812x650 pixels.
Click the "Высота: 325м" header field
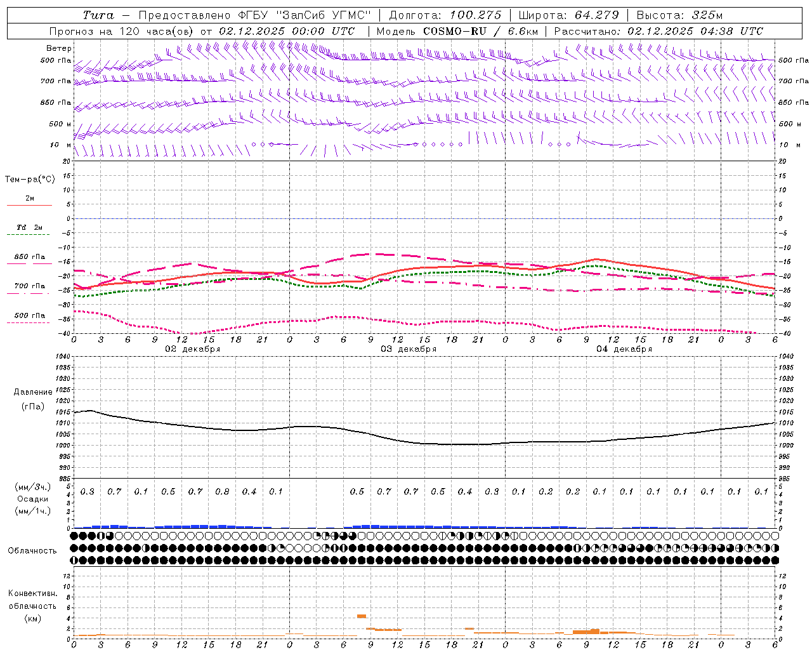[x=679, y=15]
